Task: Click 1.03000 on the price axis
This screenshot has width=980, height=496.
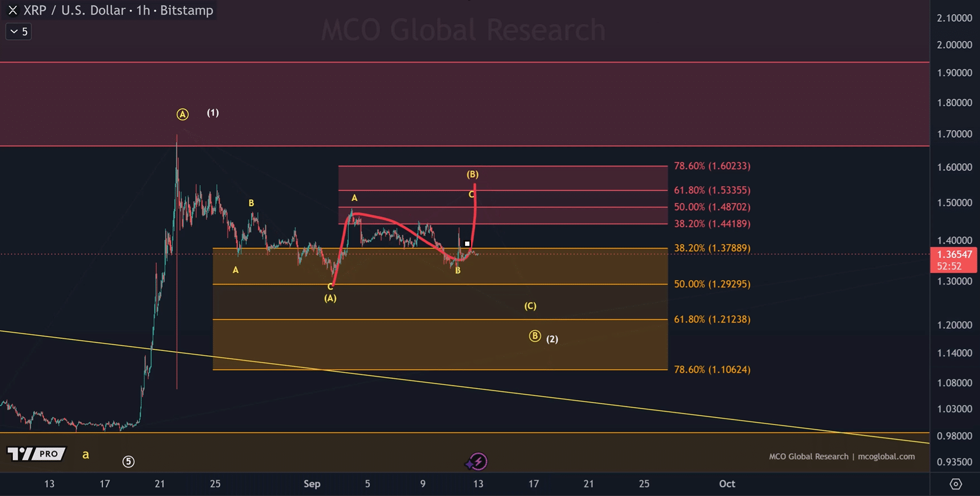Action: (x=954, y=409)
